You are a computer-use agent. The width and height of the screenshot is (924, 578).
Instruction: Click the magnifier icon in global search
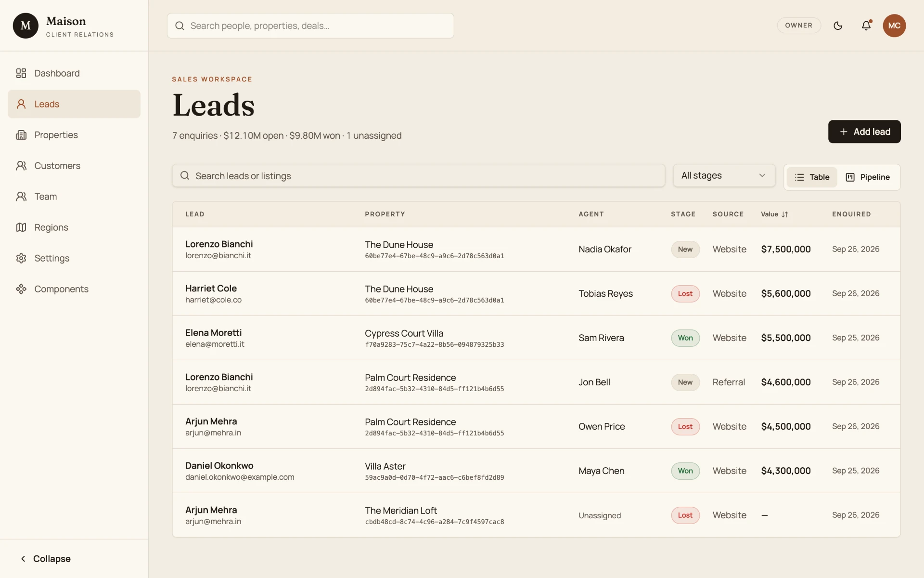180,26
